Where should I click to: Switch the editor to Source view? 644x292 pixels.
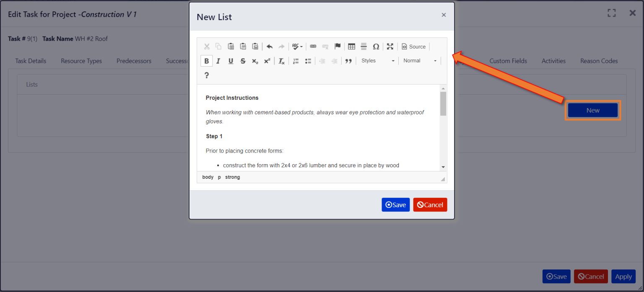413,47
